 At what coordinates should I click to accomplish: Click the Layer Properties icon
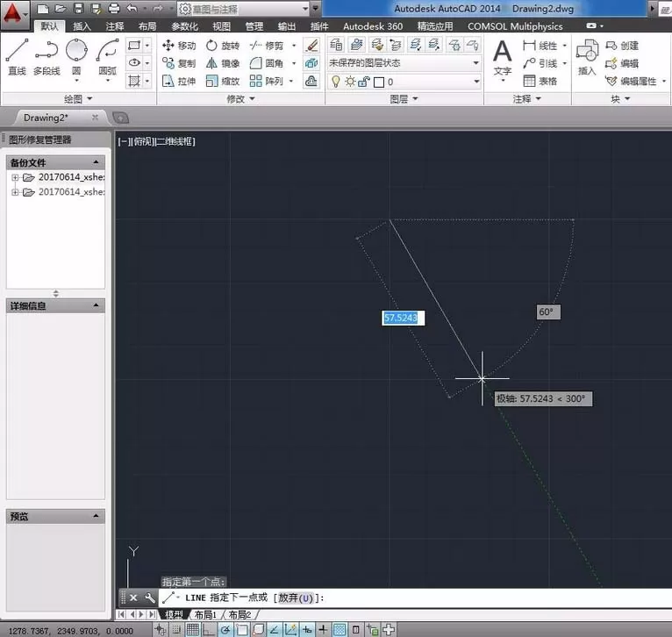click(x=336, y=45)
